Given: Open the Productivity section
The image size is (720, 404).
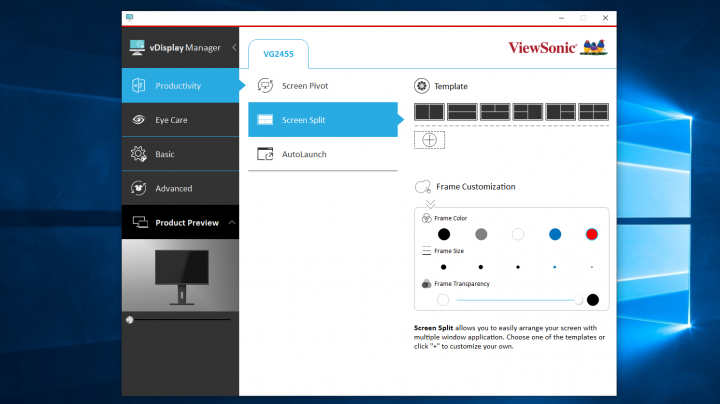Looking at the screenshot, I should pyautogui.click(x=180, y=85).
